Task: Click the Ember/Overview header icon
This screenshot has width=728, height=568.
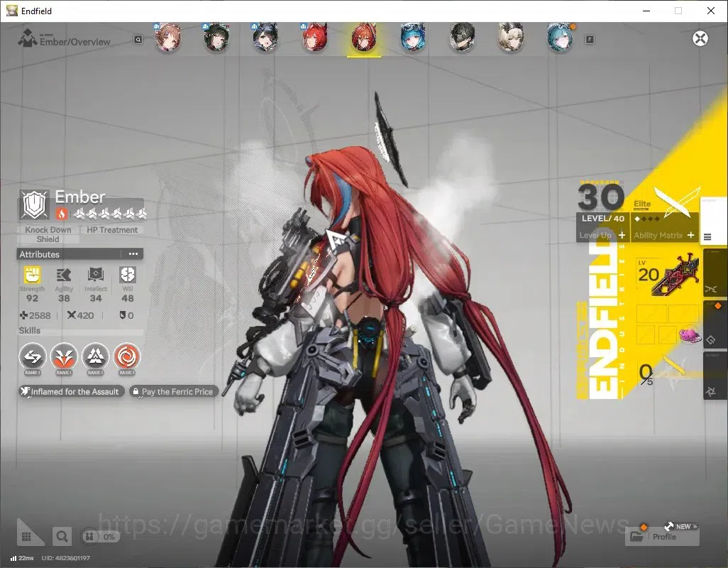Action: tap(27, 38)
